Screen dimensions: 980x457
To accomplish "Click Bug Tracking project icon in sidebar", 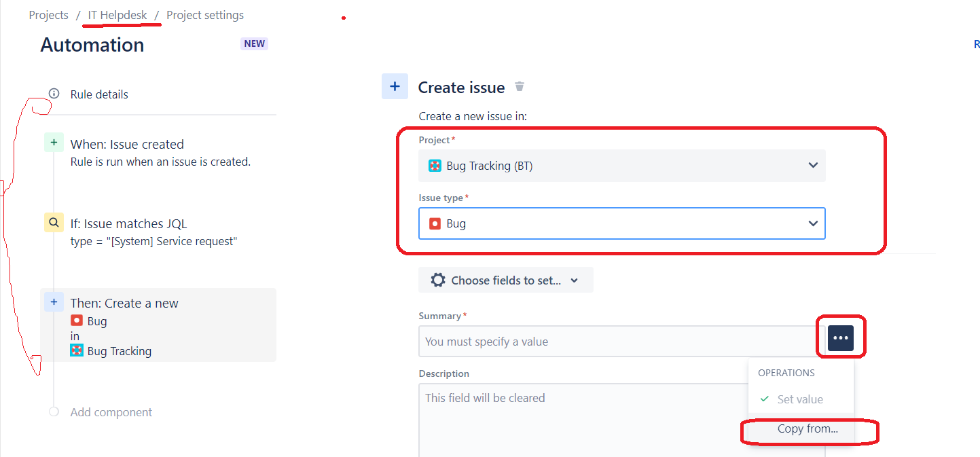I will pos(77,351).
